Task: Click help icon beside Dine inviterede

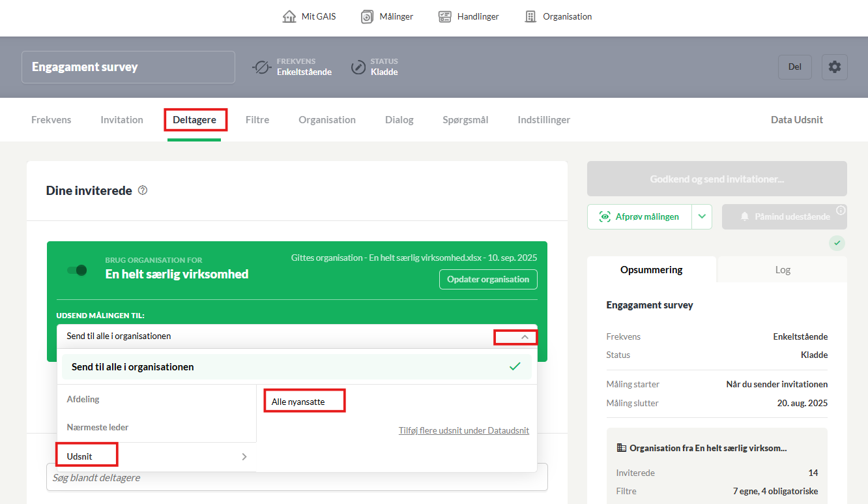Action: click(x=143, y=190)
